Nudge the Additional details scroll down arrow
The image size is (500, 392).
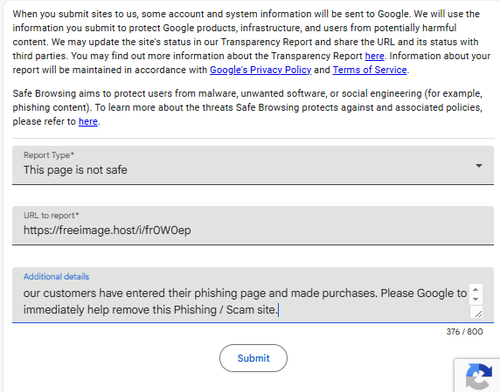[x=476, y=299]
